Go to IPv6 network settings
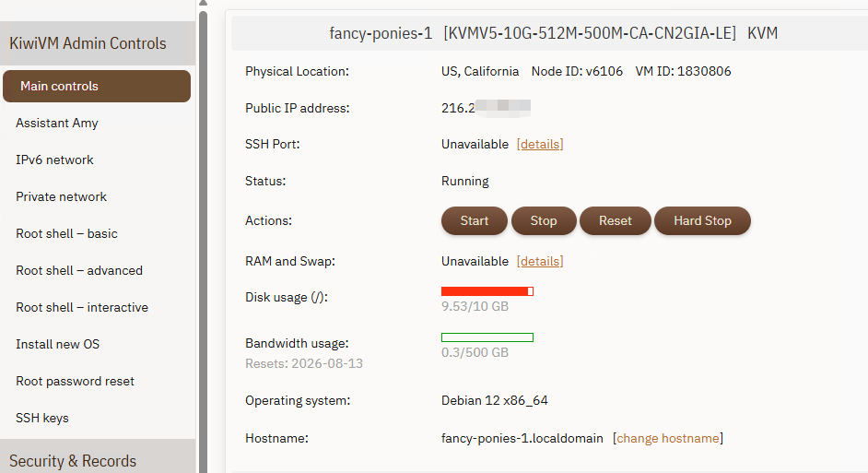This screenshot has height=473, width=868. [54, 160]
